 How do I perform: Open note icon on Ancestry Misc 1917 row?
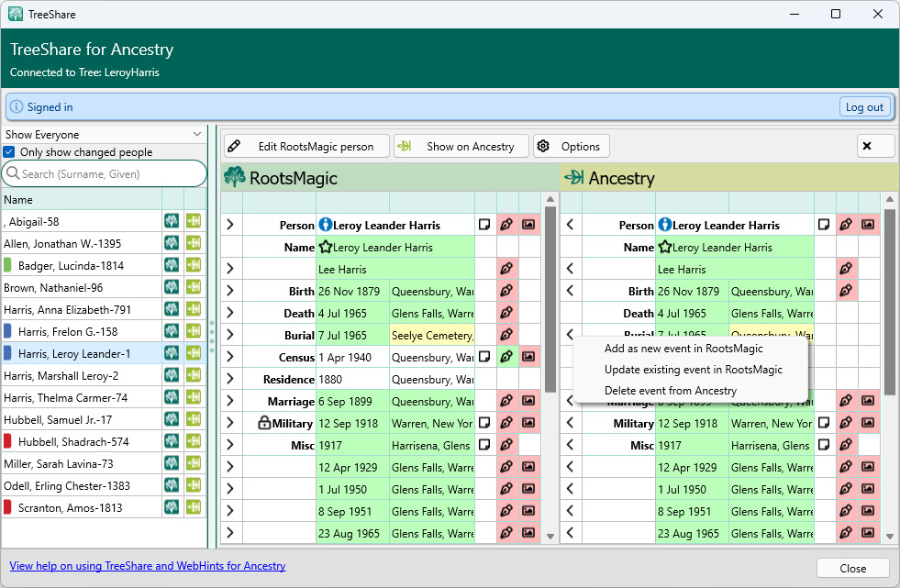tap(824, 445)
